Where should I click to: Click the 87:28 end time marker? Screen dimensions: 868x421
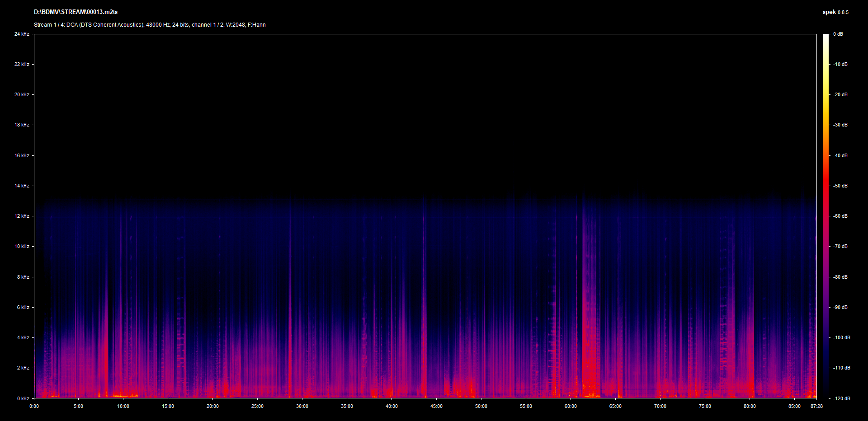816,407
